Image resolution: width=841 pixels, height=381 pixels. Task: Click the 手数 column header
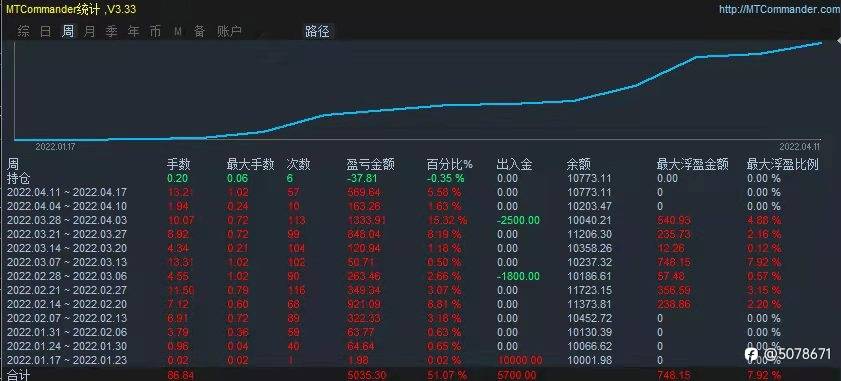pyautogui.click(x=179, y=165)
